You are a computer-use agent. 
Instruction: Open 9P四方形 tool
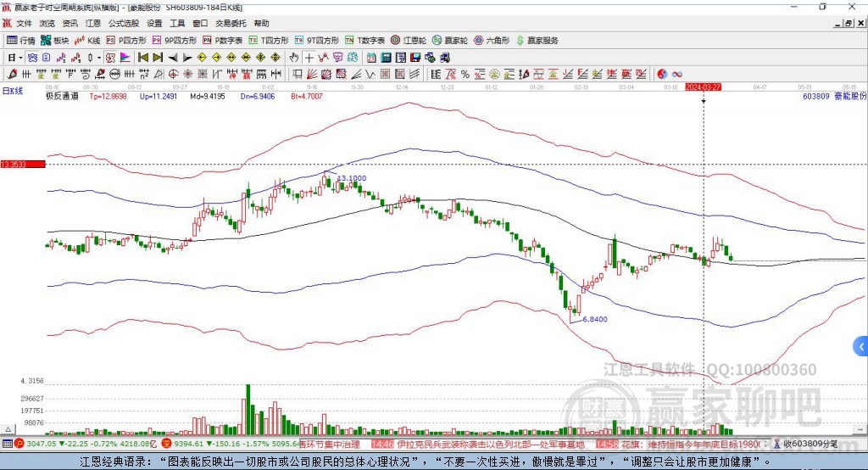(175, 41)
